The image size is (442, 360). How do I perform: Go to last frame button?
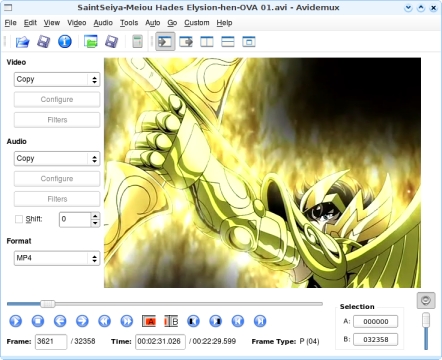[x=260, y=321]
